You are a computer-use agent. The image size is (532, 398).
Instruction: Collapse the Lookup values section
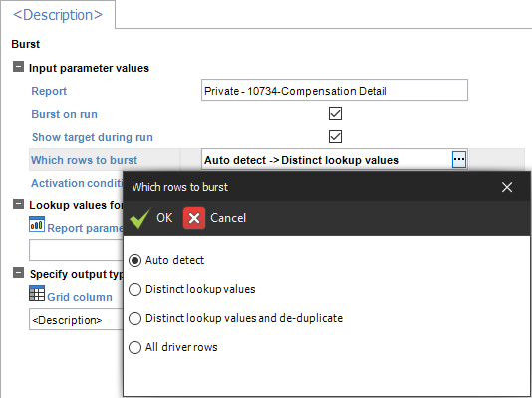pyautogui.click(x=18, y=204)
